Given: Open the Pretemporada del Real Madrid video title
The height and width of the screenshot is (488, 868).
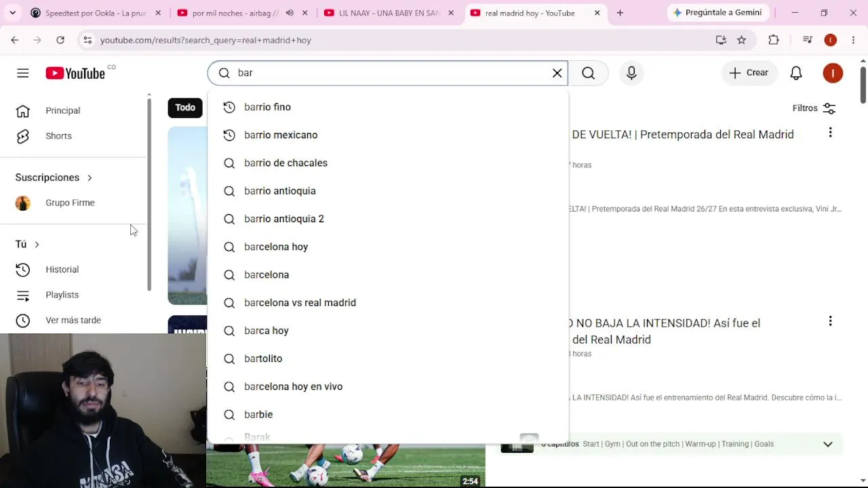Looking at the screenshot, I should pos(683,134).
